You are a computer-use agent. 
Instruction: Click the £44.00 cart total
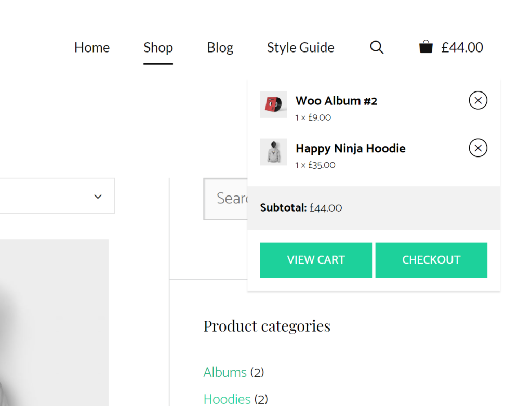click(462, 47)
